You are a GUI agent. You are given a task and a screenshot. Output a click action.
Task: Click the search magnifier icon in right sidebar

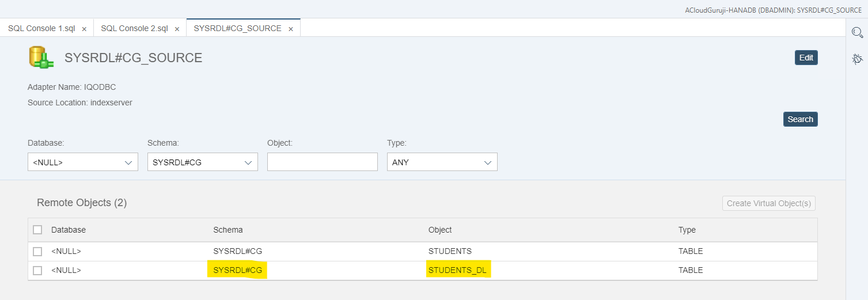point(857,33)
